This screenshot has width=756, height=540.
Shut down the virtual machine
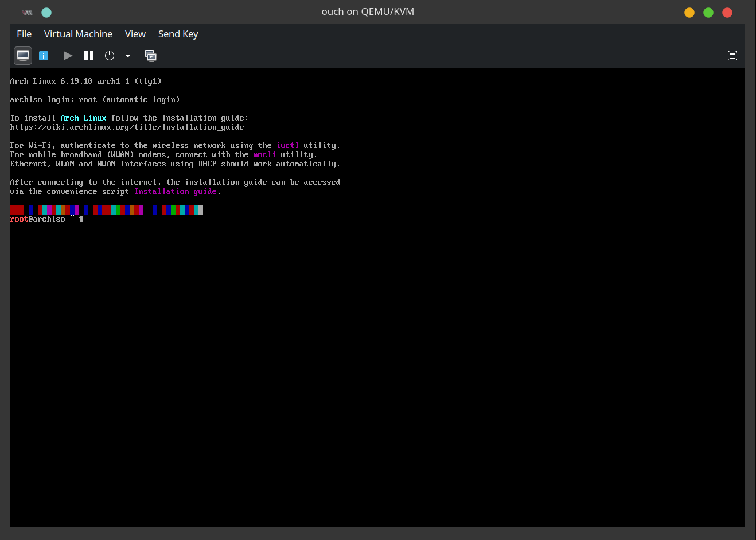[x=110, y=56]
